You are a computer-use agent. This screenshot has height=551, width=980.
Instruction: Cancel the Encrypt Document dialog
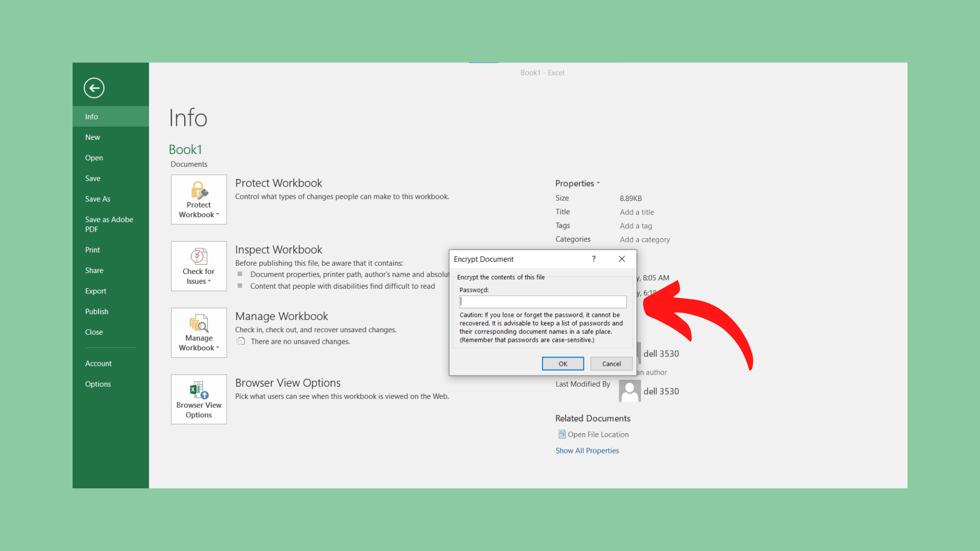(611, 364)
